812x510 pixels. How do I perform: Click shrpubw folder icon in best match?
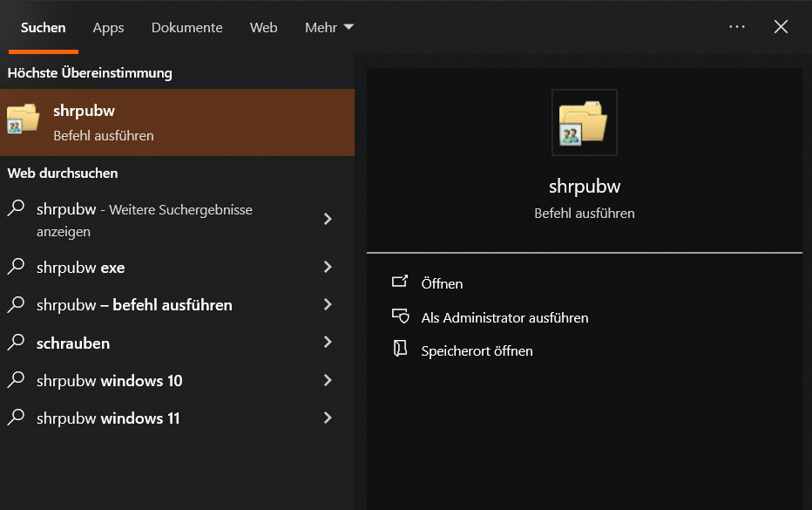(x=23, y=119)
